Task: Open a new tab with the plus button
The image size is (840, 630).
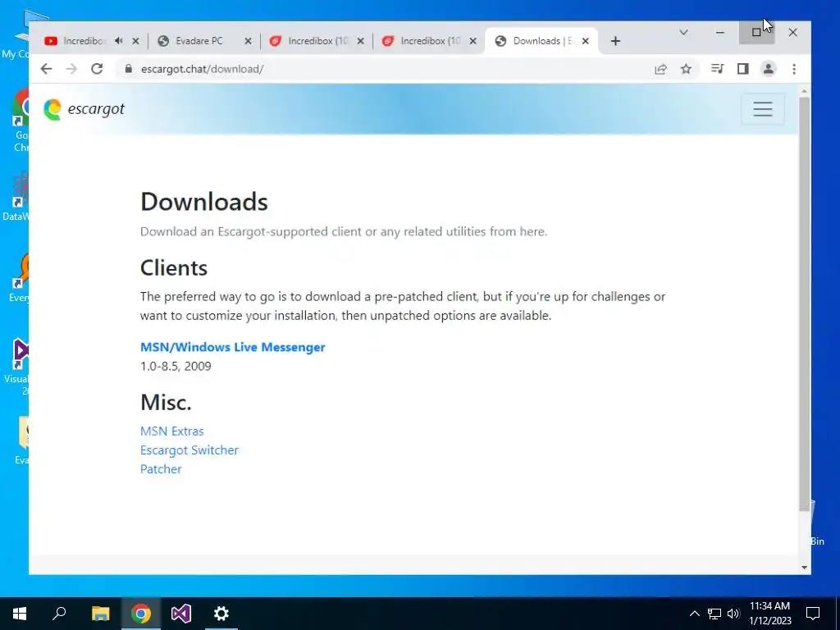Action: pyautogui.click(x=615, y=41)
